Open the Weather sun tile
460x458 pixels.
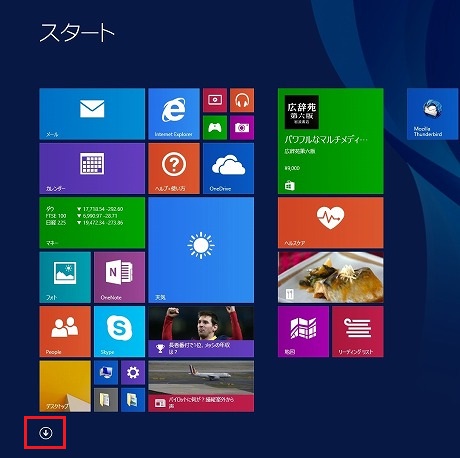click(x=201, y=250)
